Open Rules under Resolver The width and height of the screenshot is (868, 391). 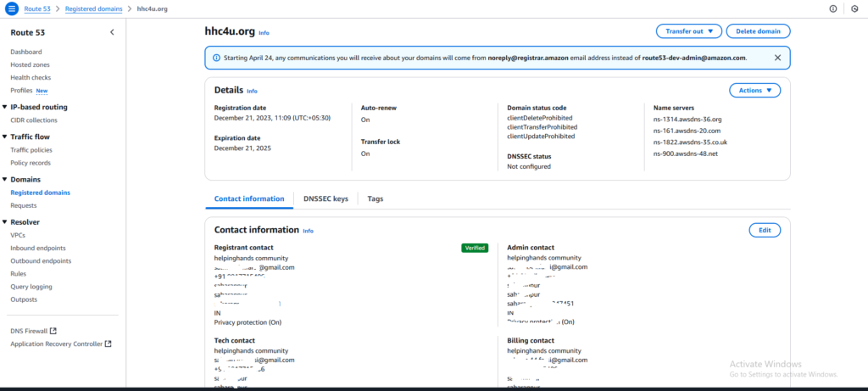point(19,274)
